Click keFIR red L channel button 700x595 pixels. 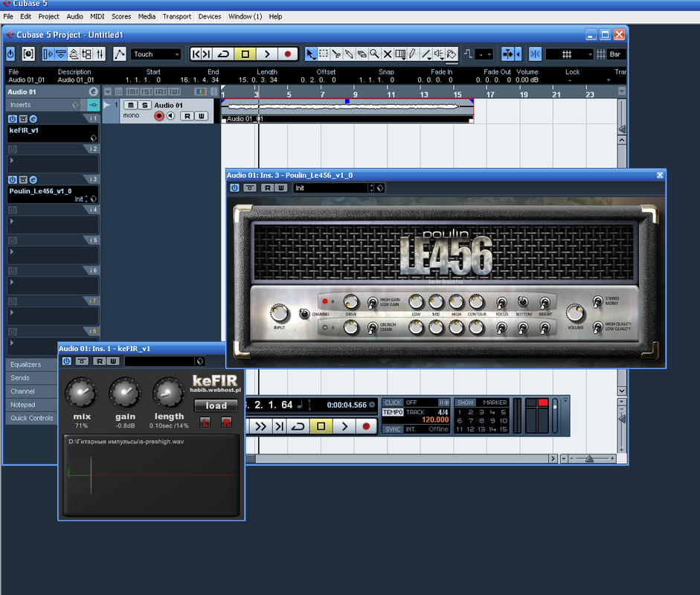[205, 422]
